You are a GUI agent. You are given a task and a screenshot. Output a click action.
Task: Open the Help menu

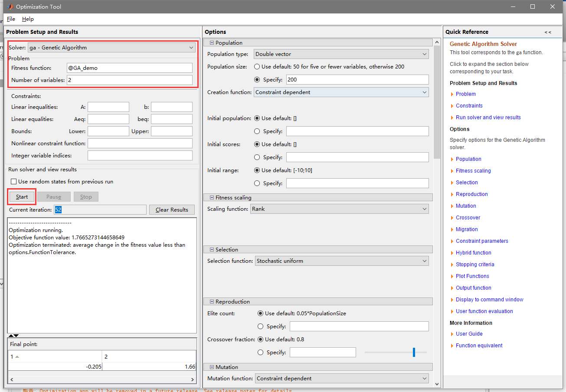tap(28, 19)
